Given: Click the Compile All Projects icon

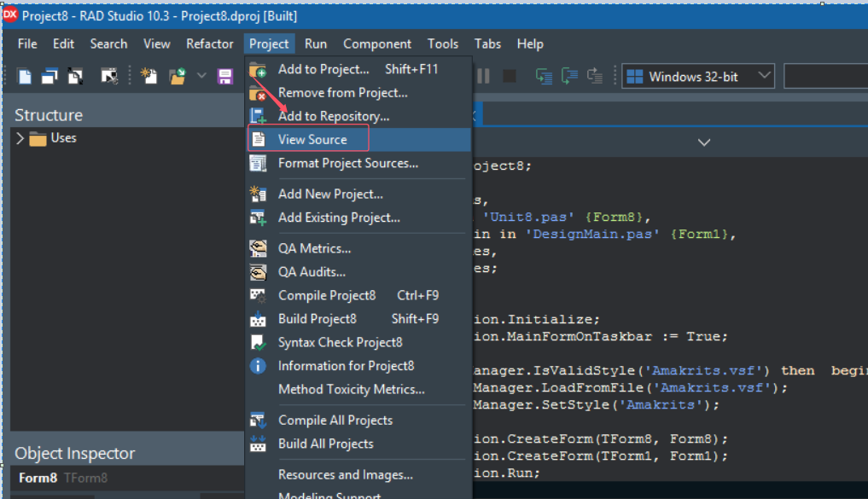Looking at the screenshot, I should click(x=258, y=421).
